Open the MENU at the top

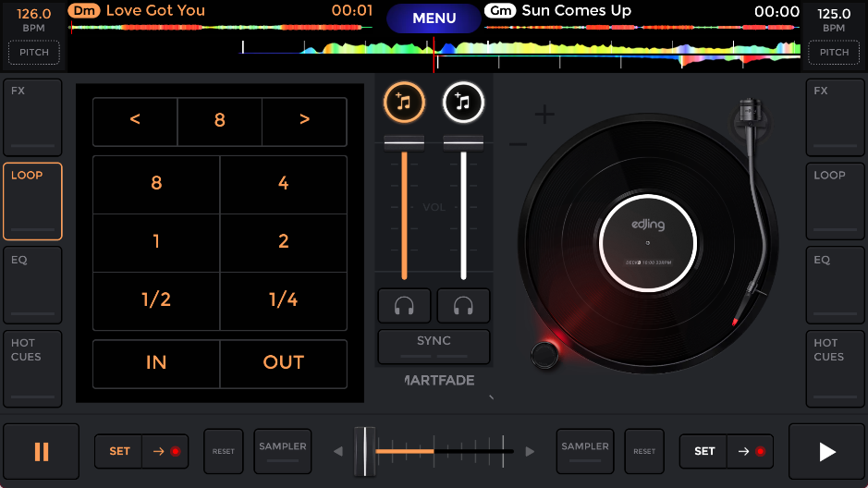point(434,18)
